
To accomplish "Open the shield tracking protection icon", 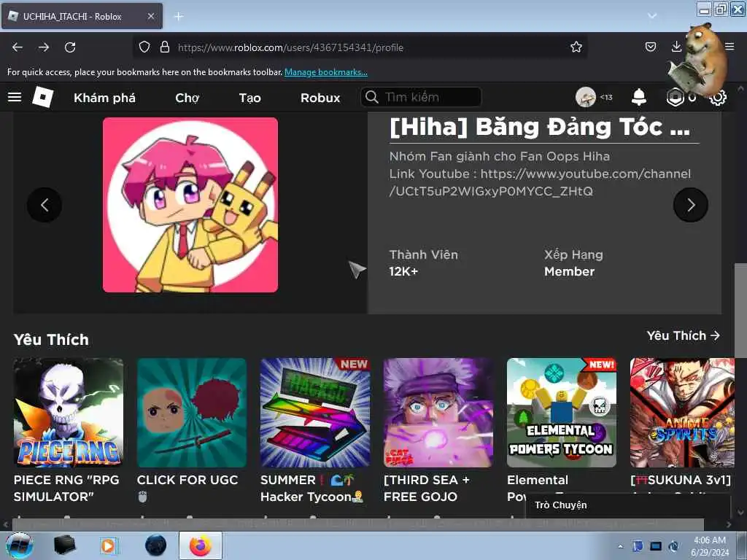I will point(144,47).
